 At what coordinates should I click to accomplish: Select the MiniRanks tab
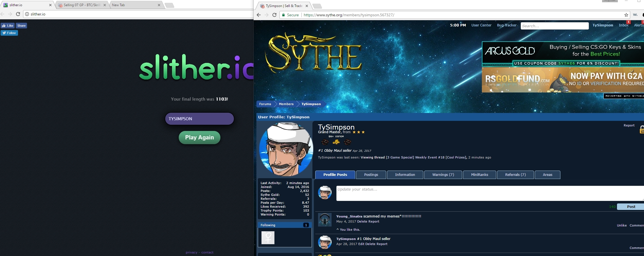click(x=479, y=175)
